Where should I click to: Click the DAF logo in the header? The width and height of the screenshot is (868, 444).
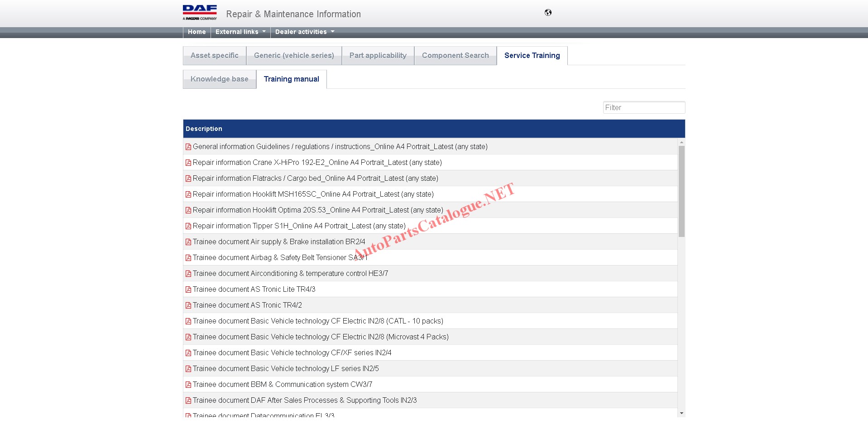point(200,13)
